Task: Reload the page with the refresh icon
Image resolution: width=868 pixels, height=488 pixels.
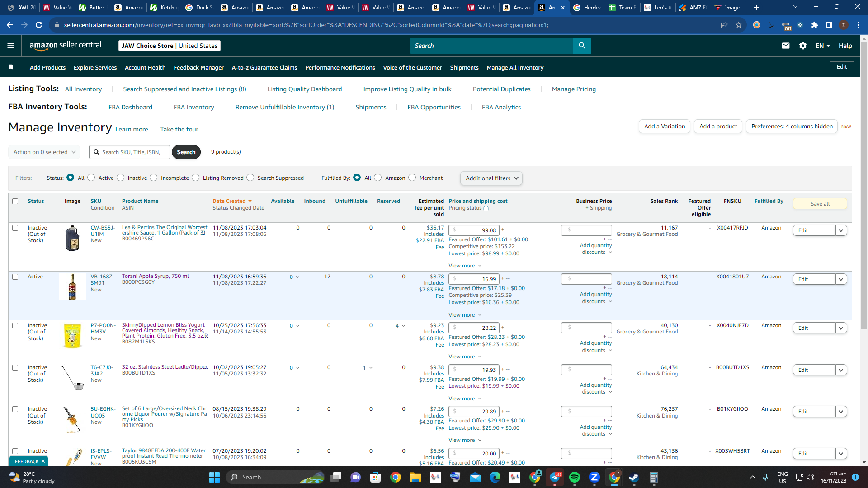Action: [x=39, y=25]
